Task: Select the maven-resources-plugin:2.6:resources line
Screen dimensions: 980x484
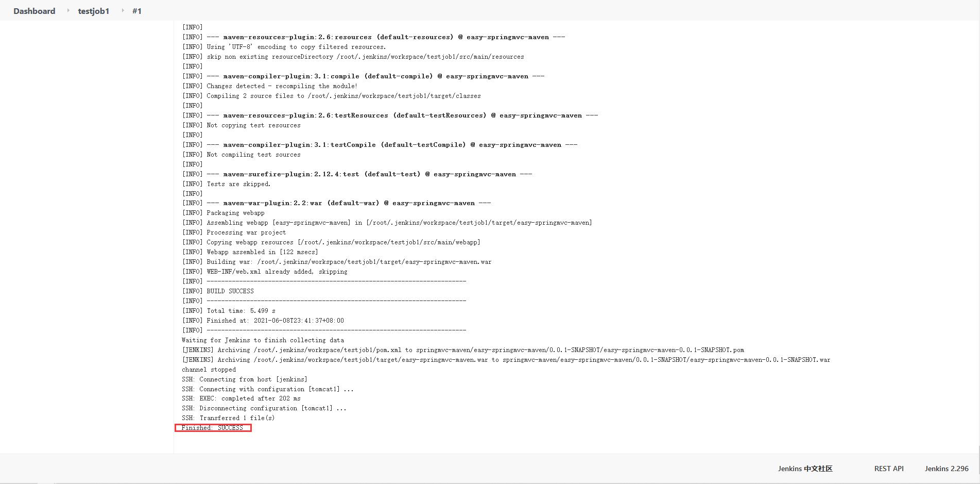Action: 373,37
